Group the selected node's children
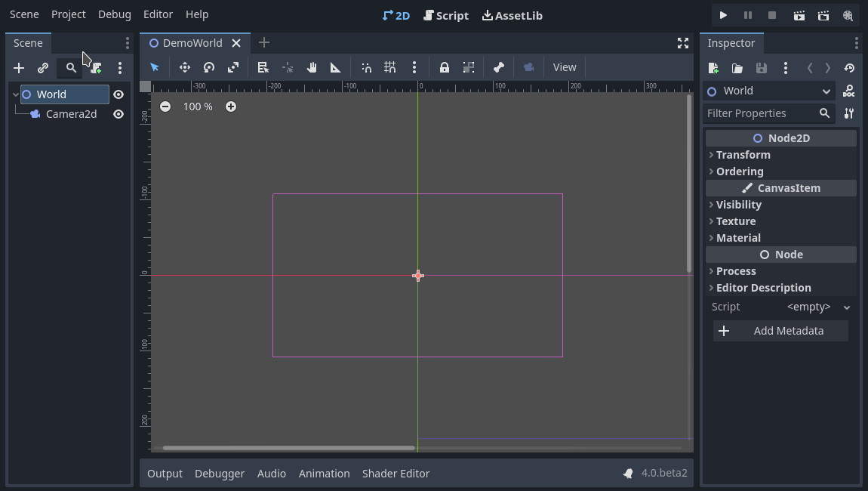868x491 pixels. [468, 67]
